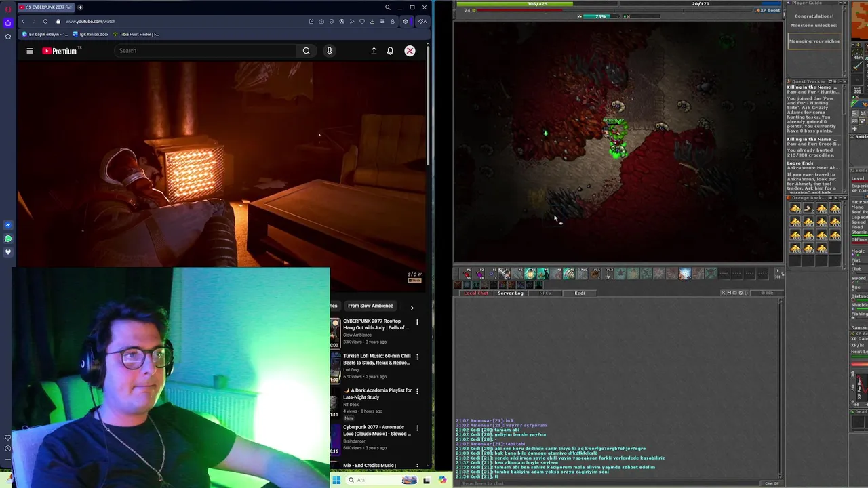Select the first gold coin stack in Orange Backpack
The image size is (868, 488).
point(795,209)
